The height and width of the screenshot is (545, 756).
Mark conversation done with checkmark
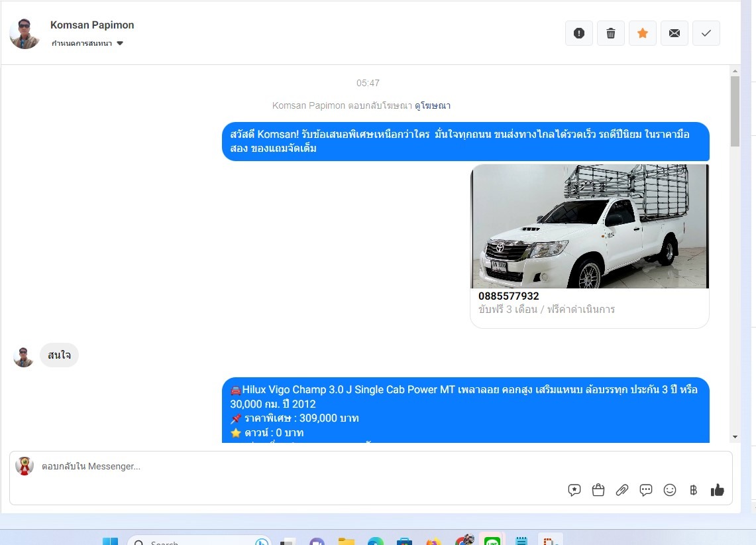click(x=706, y=33)
